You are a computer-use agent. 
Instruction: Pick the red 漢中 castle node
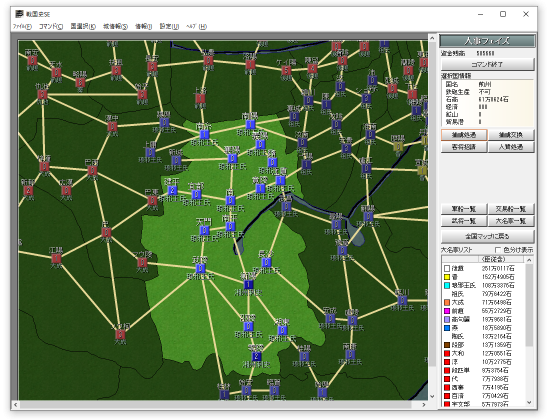(x=112, y=126)
